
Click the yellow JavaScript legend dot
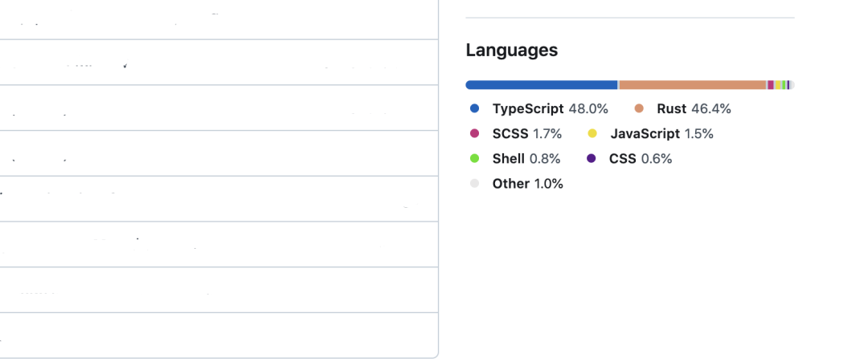[592, 134]
